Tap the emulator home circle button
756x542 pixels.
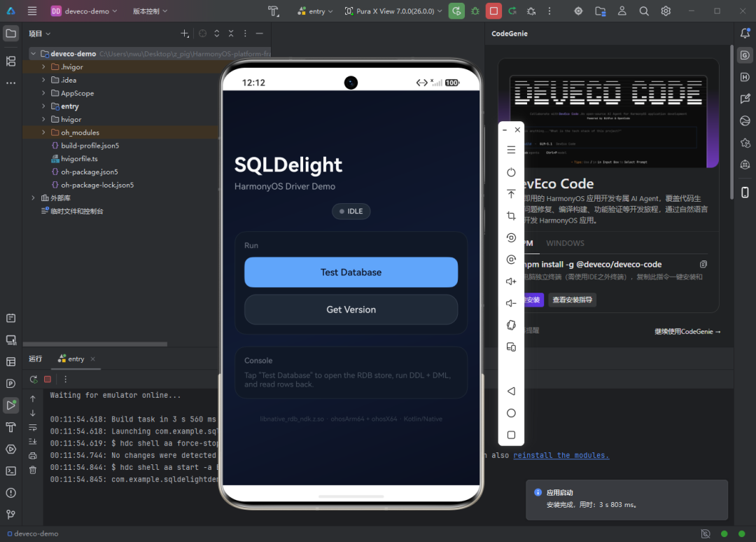[511, 413]
